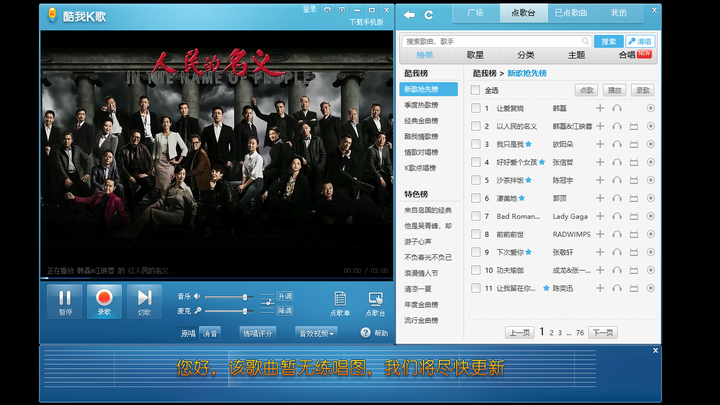720x405 pixels.
Task: Check the 全选 select-all checkbox
Action: click(475, 90)
